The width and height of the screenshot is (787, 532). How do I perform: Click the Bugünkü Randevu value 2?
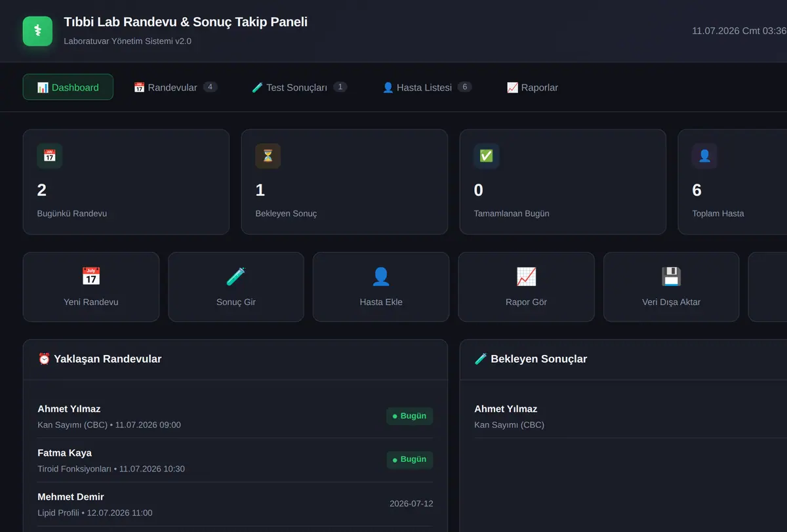42,190
